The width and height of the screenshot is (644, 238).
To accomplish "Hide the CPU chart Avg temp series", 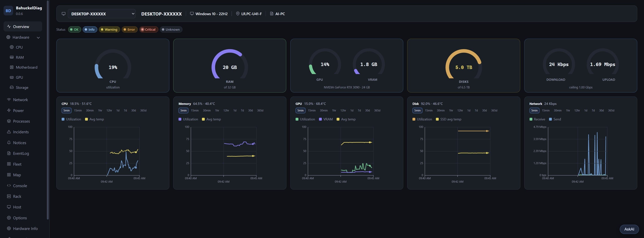I will pyautogui.click(x=94, y=119).
